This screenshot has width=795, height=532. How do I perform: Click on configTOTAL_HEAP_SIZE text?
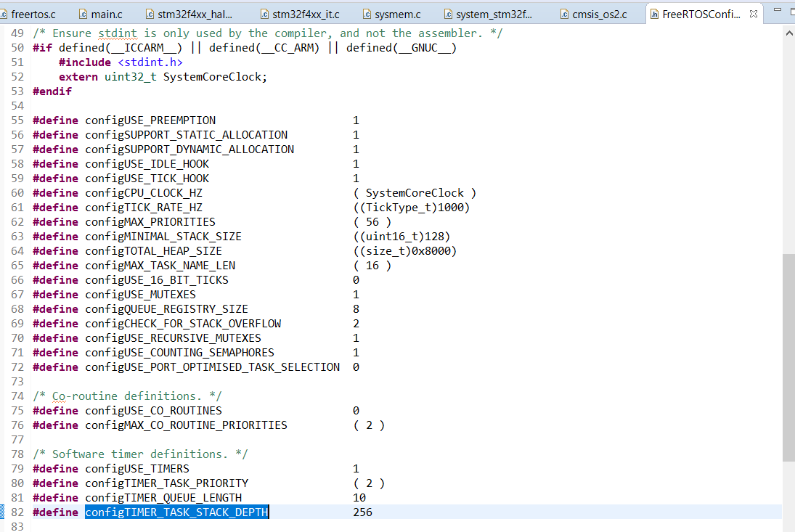pos(154,251)
